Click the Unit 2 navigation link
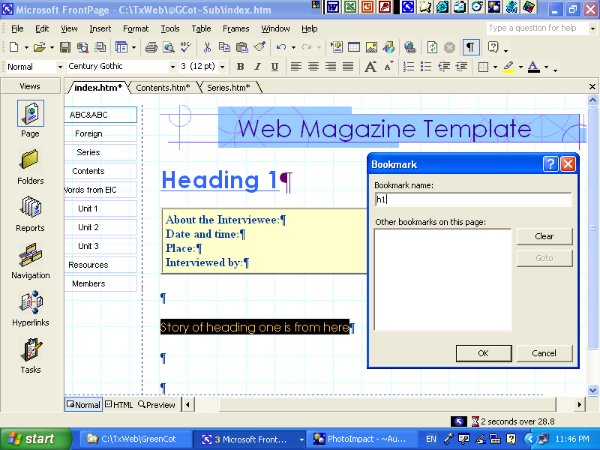600x450 pixels. [88, 227]
